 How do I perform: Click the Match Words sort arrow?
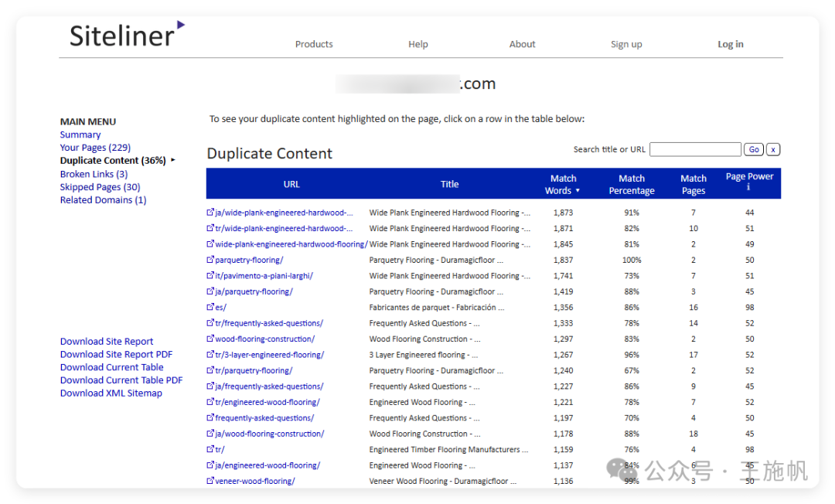pyautogui.click(x=578, y=190)
